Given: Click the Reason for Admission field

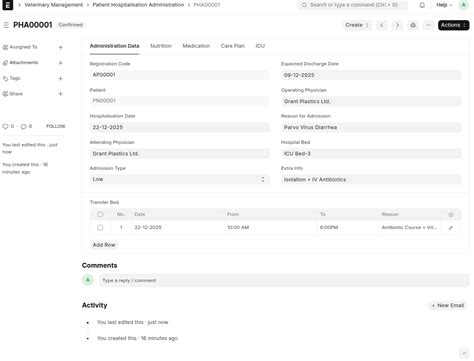Looking at the screenshot, I should point(371,127).
